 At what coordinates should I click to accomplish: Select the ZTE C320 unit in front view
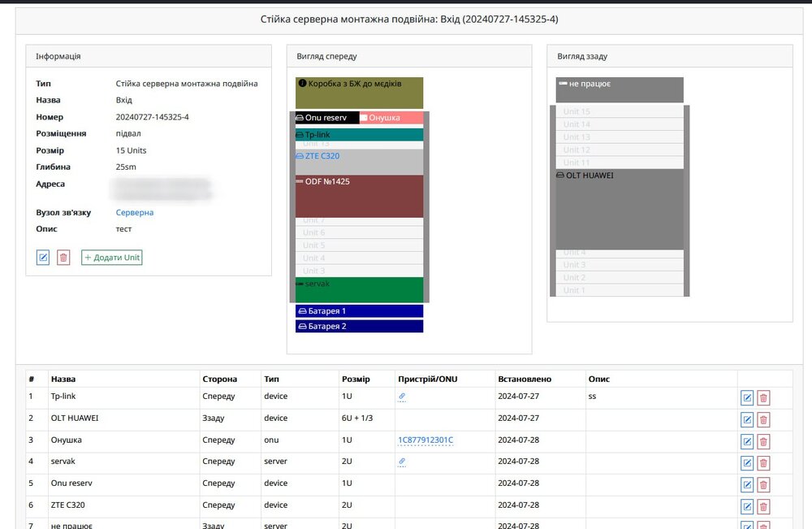click(x=322, y=156)
